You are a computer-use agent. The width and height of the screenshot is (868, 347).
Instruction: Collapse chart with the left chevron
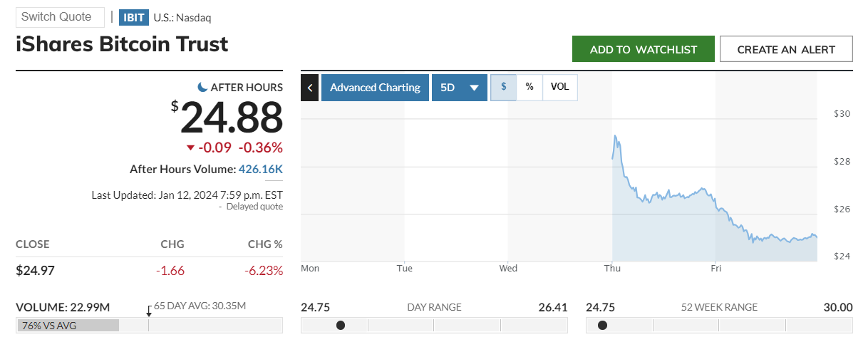(x=310, y=88)
